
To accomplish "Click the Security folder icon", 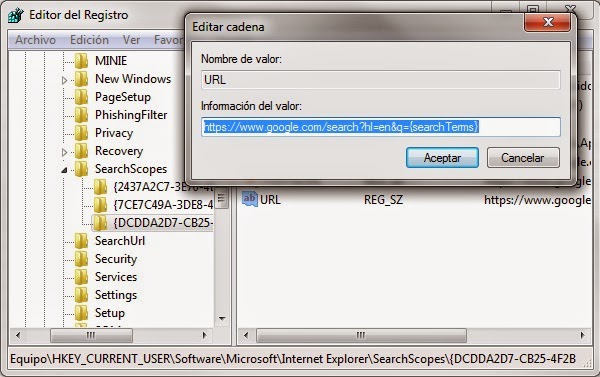I will coord(81,259).
